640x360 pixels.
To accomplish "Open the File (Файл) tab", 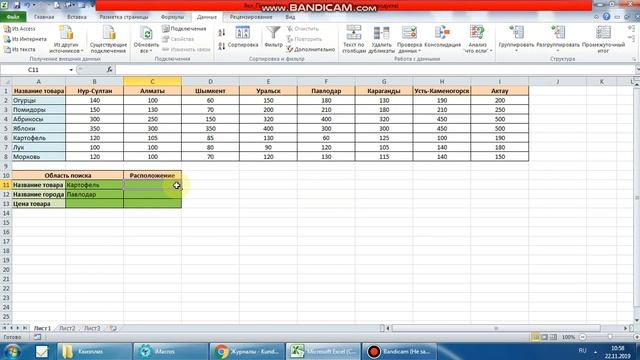I will (x=13, y=17).
